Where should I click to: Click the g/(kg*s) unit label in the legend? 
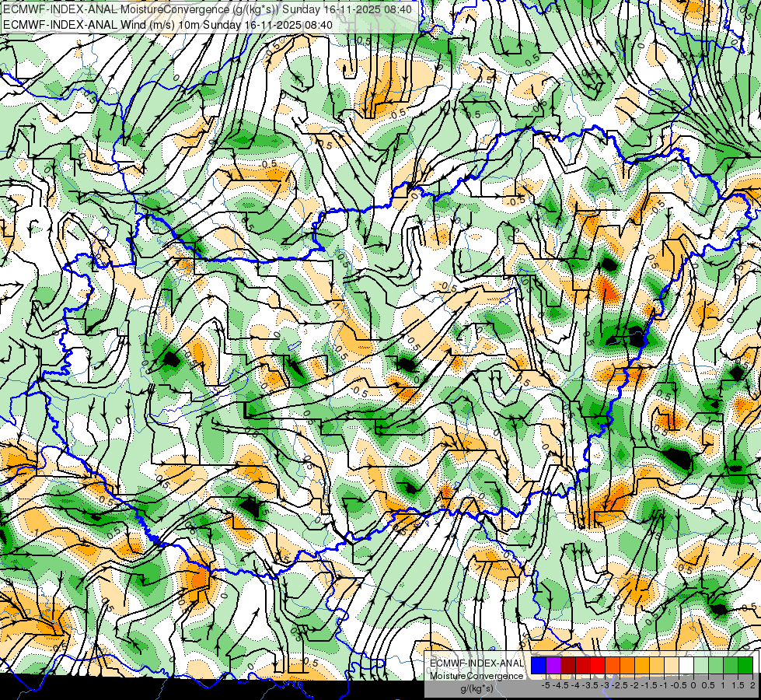tap(477, 688)
